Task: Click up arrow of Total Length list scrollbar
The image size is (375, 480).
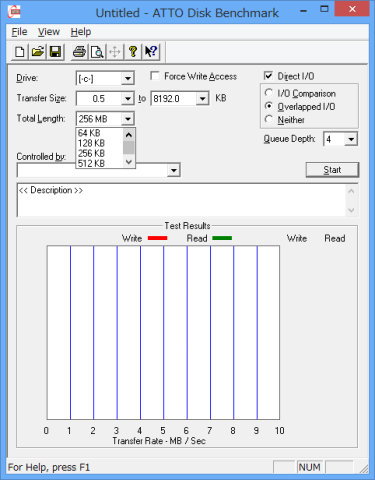Action: [x=129, y=135]
